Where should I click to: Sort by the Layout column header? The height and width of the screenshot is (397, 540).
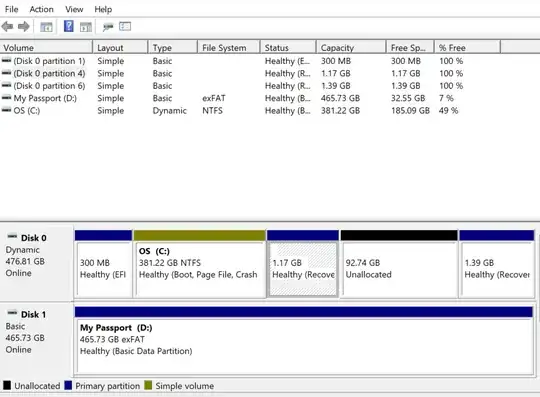120,48
